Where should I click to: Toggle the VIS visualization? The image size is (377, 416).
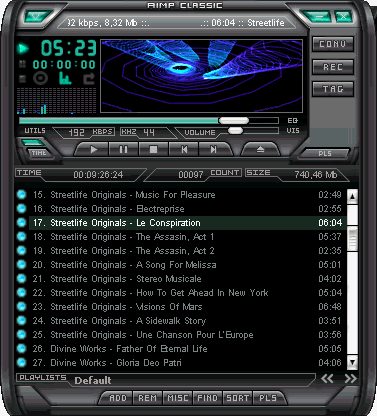292,131
